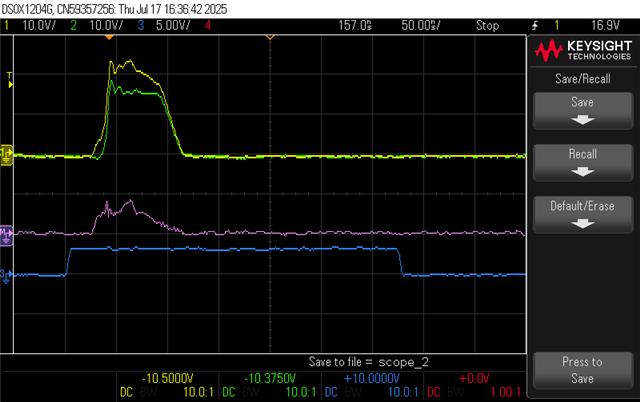Click channel 4 offset +0.0V

tap(474, 378)
